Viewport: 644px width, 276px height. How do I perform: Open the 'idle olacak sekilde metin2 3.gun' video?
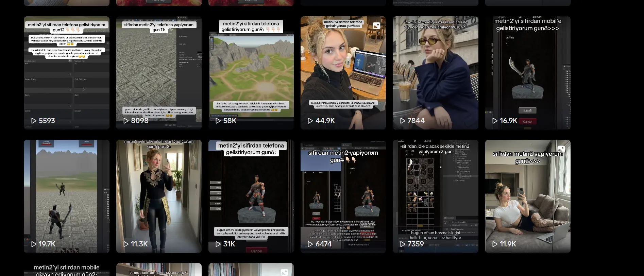pyautogui.click(x=435, y=196)
